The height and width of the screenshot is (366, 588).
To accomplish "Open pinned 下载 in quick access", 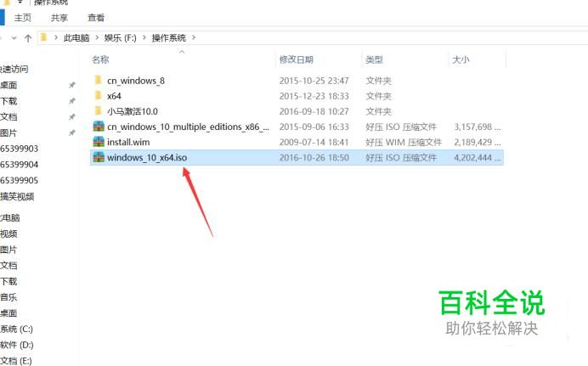I will pyautogui.click(x=8, y=101).
